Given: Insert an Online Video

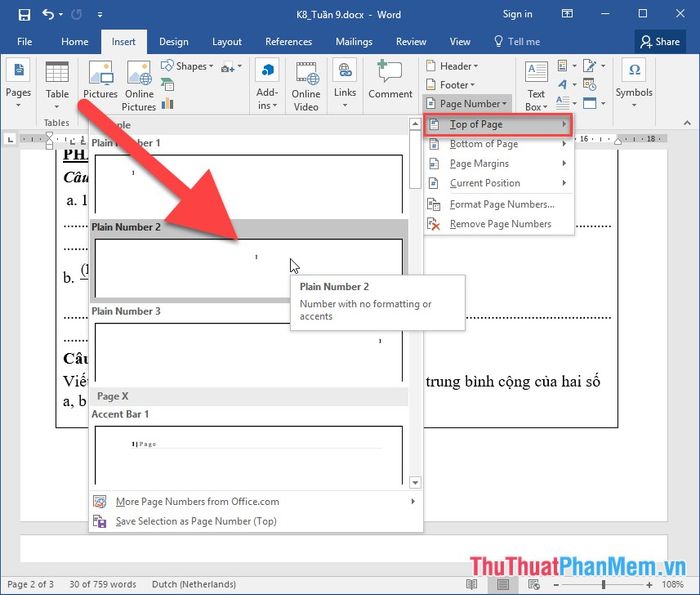Looking at the screenshot, I should [306, 86].
